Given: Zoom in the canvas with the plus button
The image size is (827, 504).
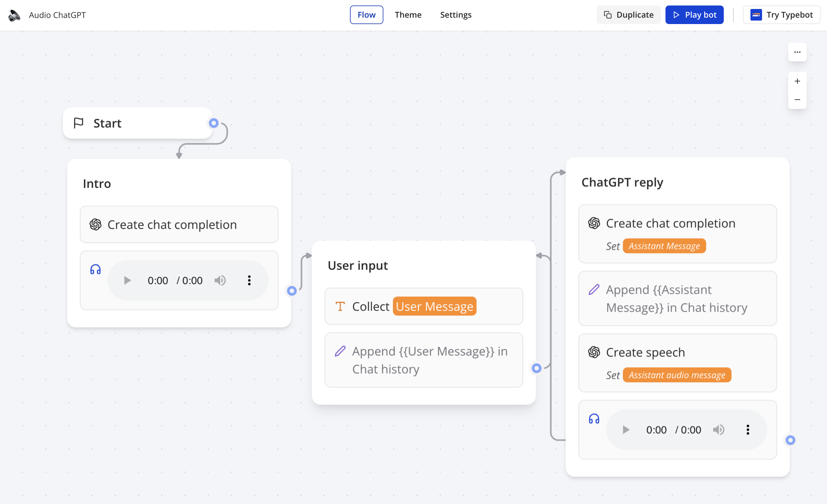Looking at the screenshot, I should pos(797,81).
